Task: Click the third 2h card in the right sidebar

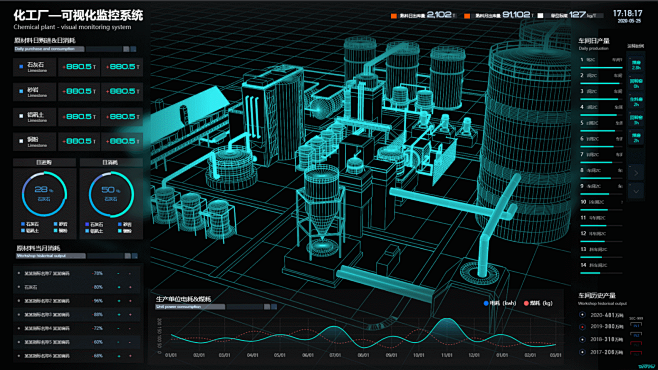Action: coord(636,102)
